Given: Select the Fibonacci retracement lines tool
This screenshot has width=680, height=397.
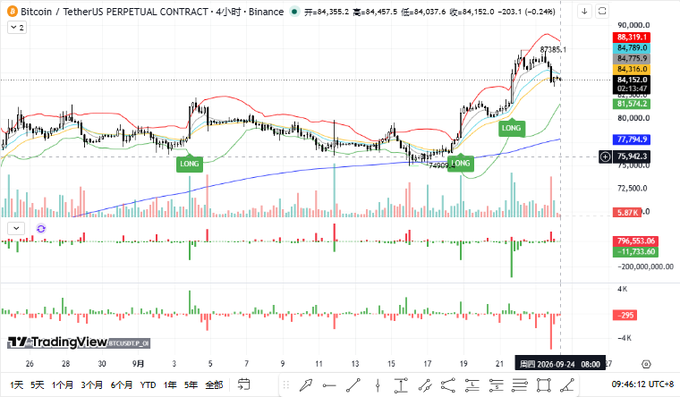Looking at the screenshot, I should 520,385.
